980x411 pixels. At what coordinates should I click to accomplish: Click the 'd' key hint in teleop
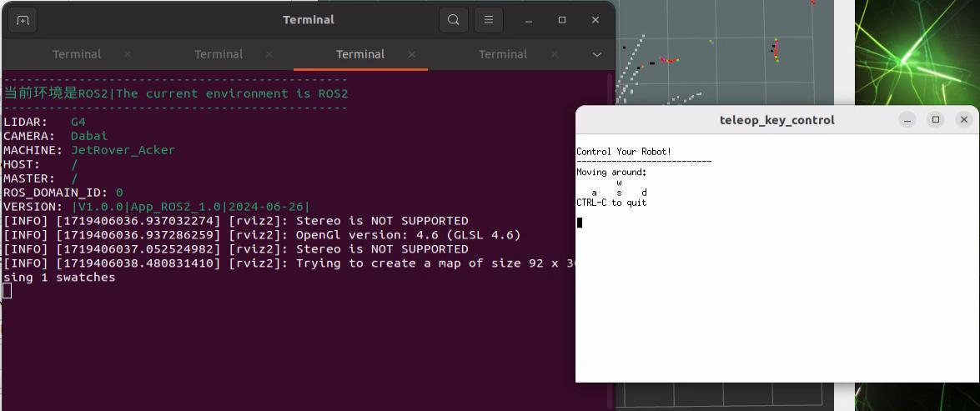click(x=644, y=193)
